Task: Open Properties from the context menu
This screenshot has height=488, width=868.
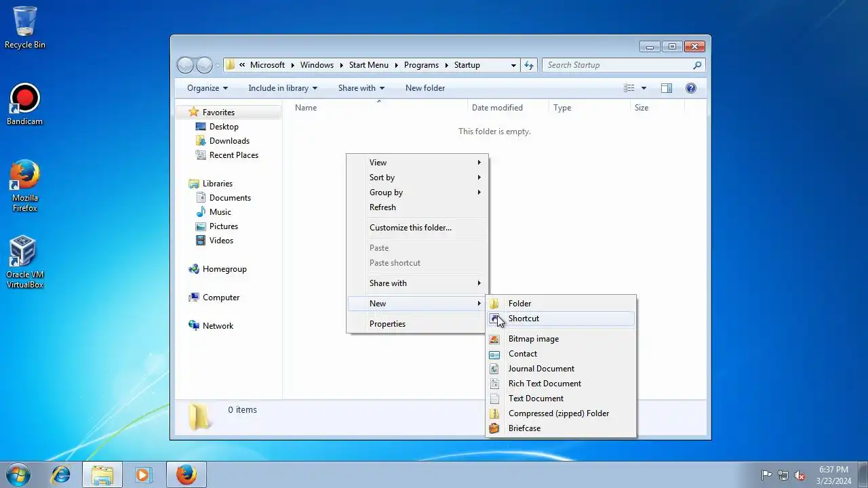Action: (417, 324)
